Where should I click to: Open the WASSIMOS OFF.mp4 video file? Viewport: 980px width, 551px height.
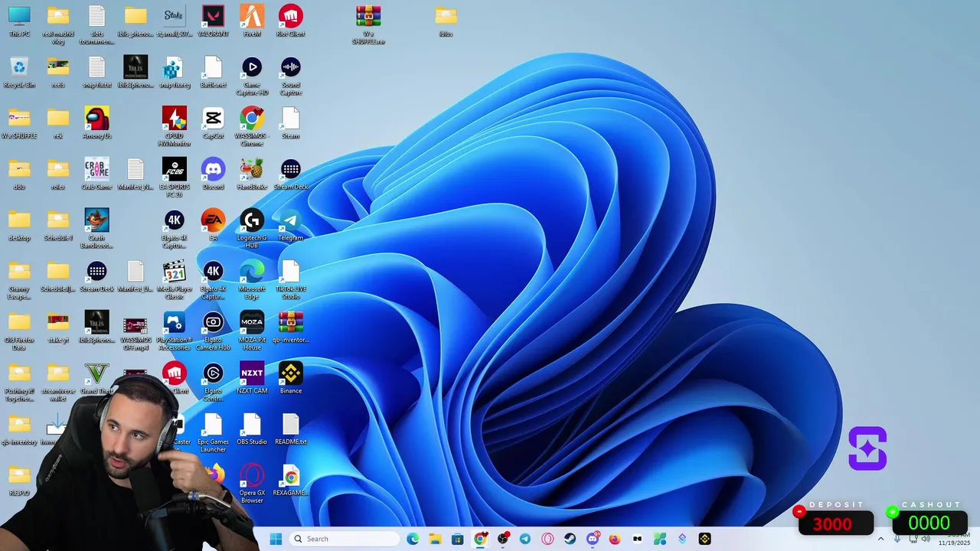136,330
